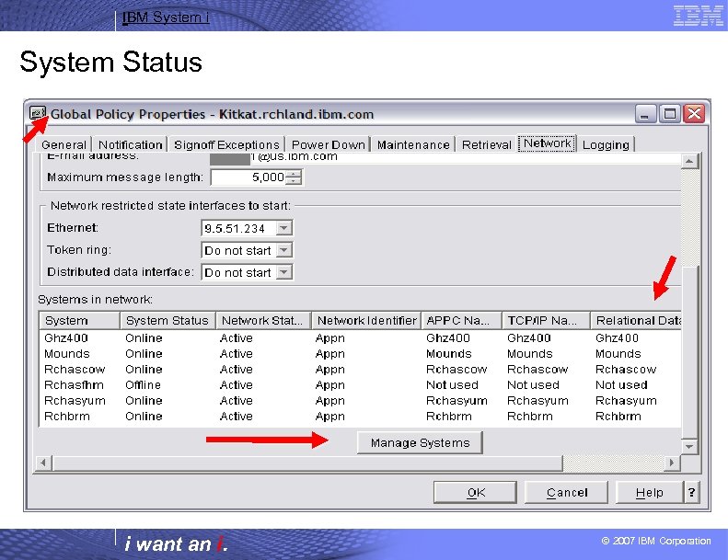The height and width of the screenshot is (560, 728).
Task: Open the General tab
Action: click(x=64, y=144)
